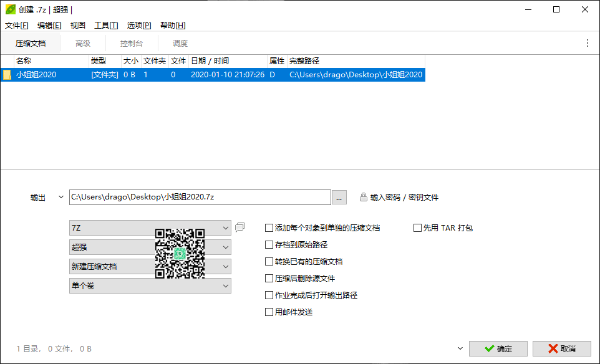Sort by 名称 column header

pyautogui.click(x=51, y=61)
